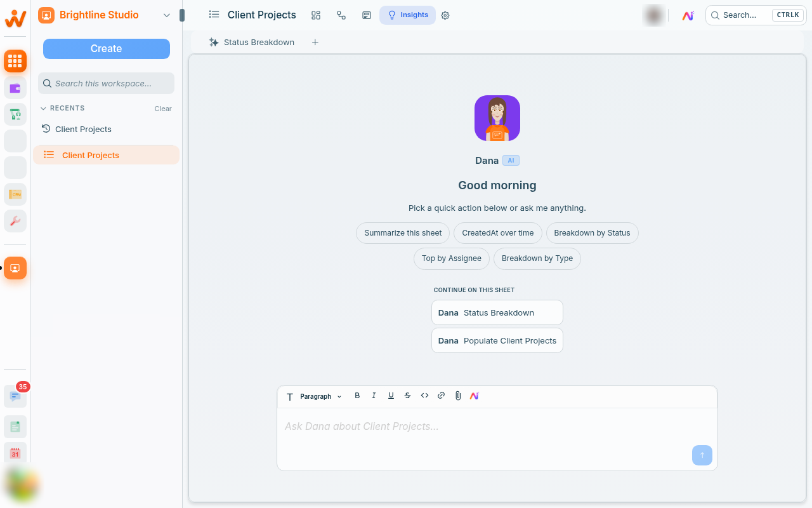The image size is (812, 508).
Task: Click the AI icon in editor toolbar
Action: point(475,396)
